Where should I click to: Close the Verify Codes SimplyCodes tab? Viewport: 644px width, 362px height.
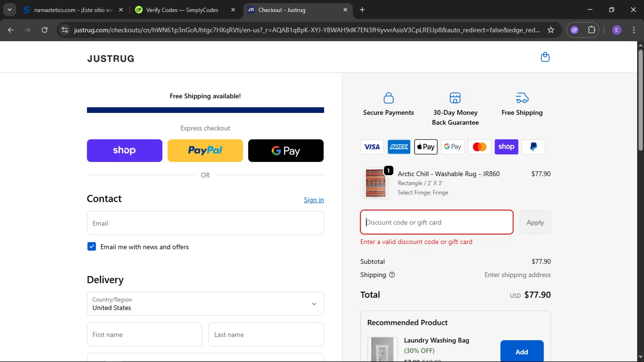click(x=233, y=10)
